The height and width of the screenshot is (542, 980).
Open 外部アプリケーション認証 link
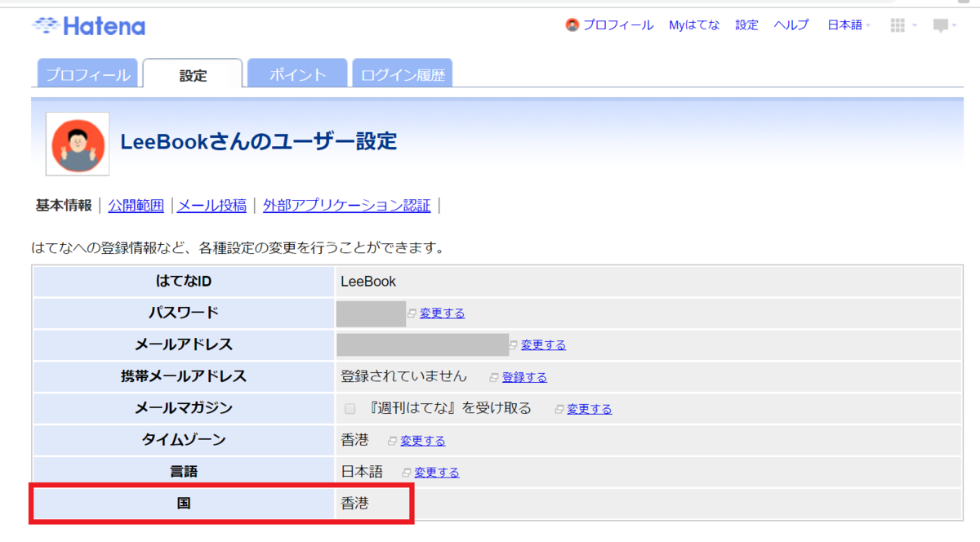click(346, 206)
